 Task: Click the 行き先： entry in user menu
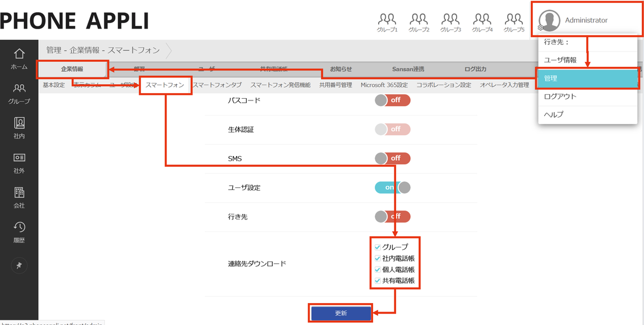[x=588, y=42]
